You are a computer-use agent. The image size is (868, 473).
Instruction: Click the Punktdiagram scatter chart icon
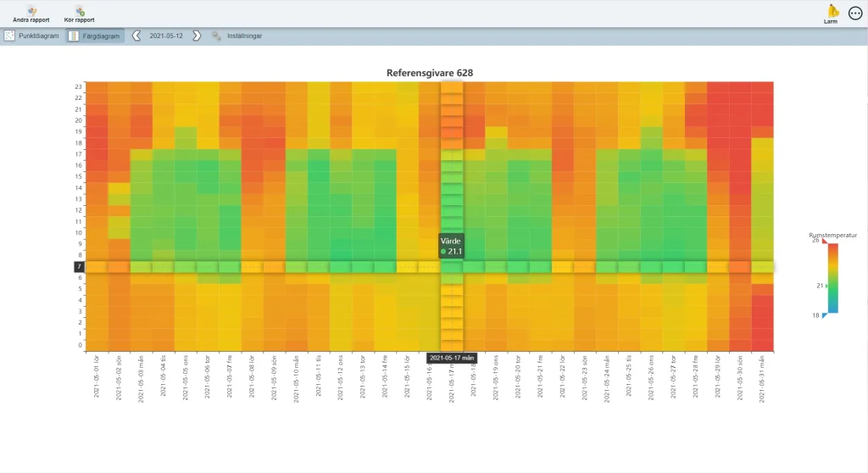10,36
